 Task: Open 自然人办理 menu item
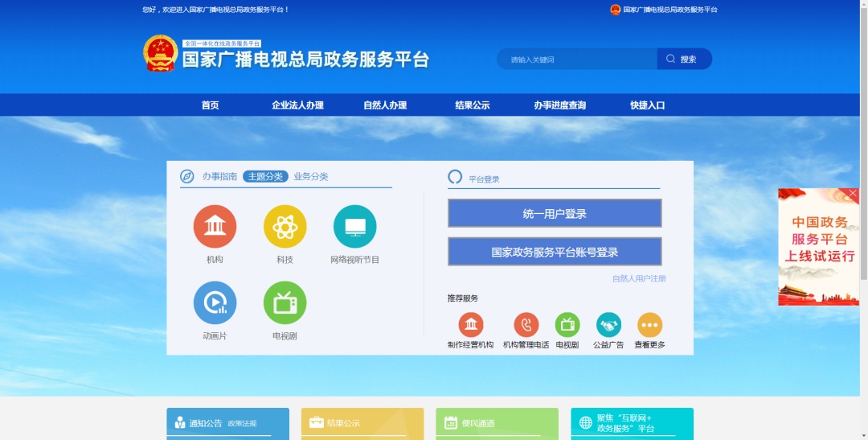tap(385, 105)
